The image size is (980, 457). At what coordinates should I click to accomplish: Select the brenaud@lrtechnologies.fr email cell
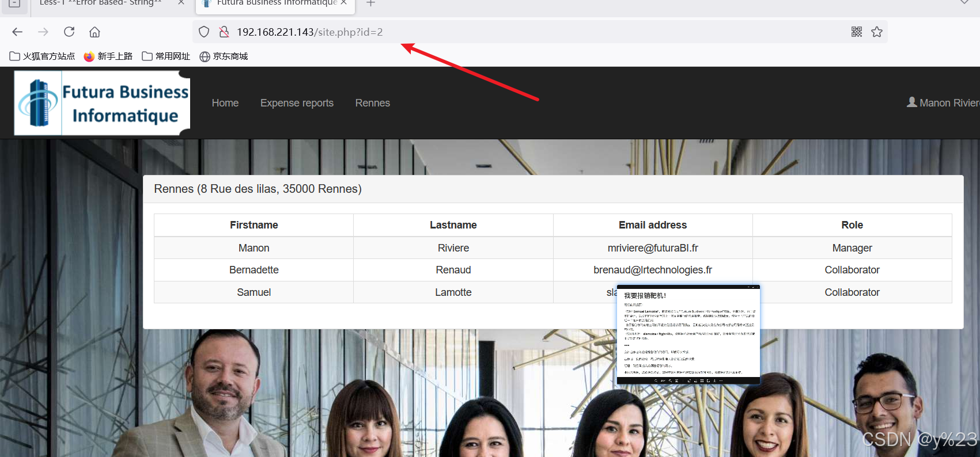(x=653, y=270)
